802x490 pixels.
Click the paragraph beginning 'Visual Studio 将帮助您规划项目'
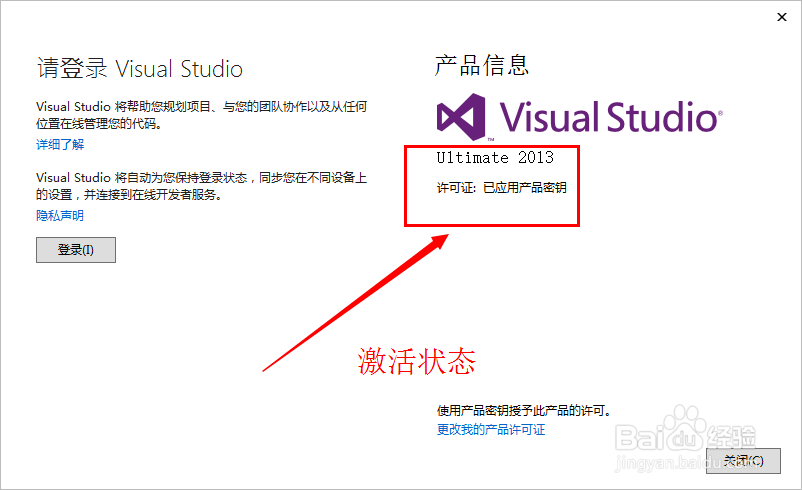point(202,115)
